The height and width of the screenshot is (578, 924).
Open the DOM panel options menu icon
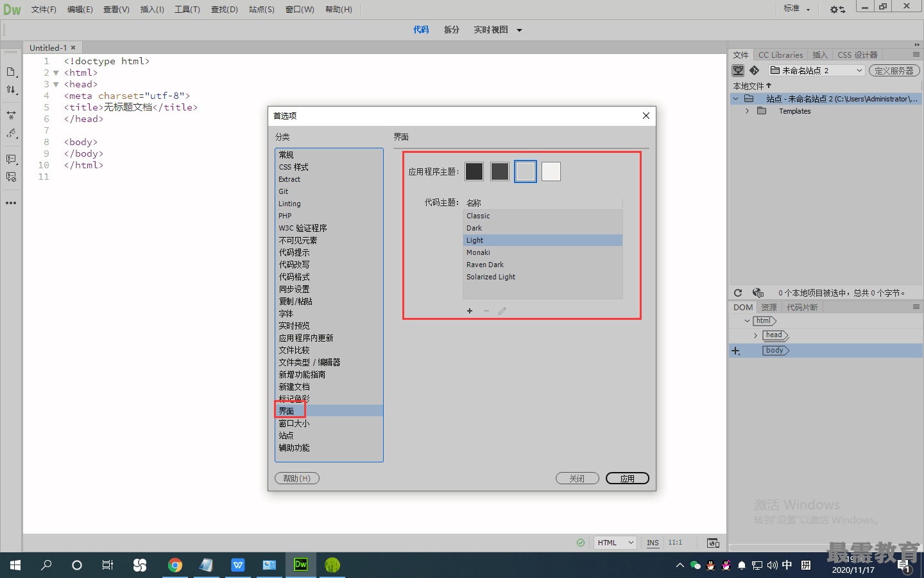[916, 307]
